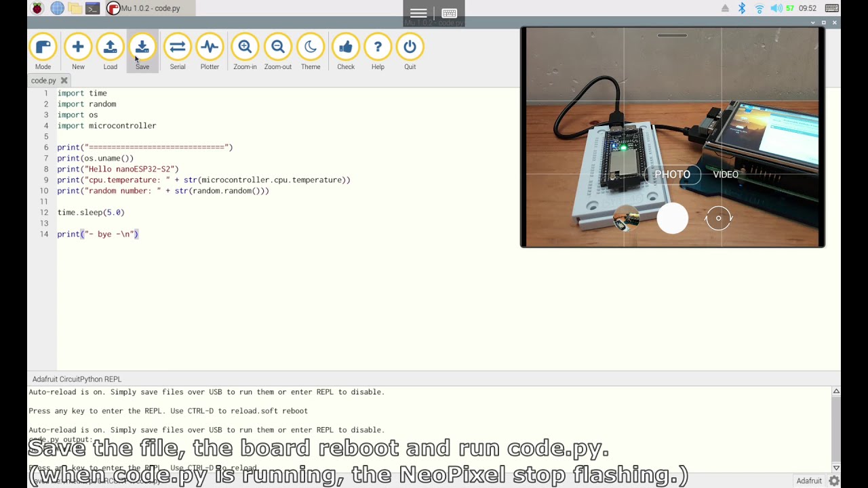Click the Adafruit mode label in status bar
Viewport: 868px width, 488px height.
(x=809, y=481)
